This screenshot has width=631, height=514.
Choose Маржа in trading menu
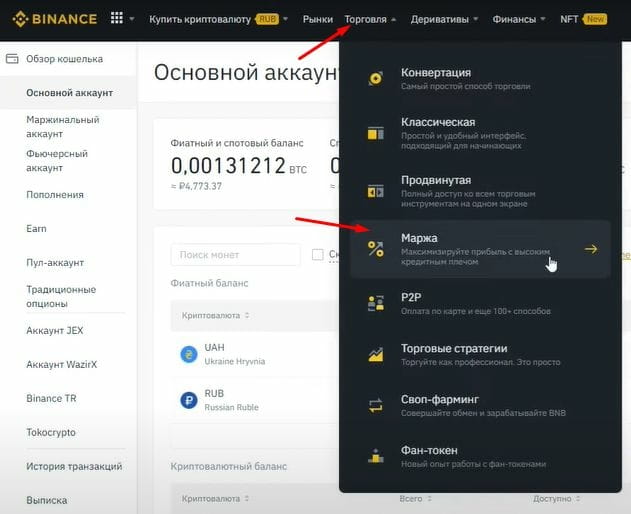point(480,249)
